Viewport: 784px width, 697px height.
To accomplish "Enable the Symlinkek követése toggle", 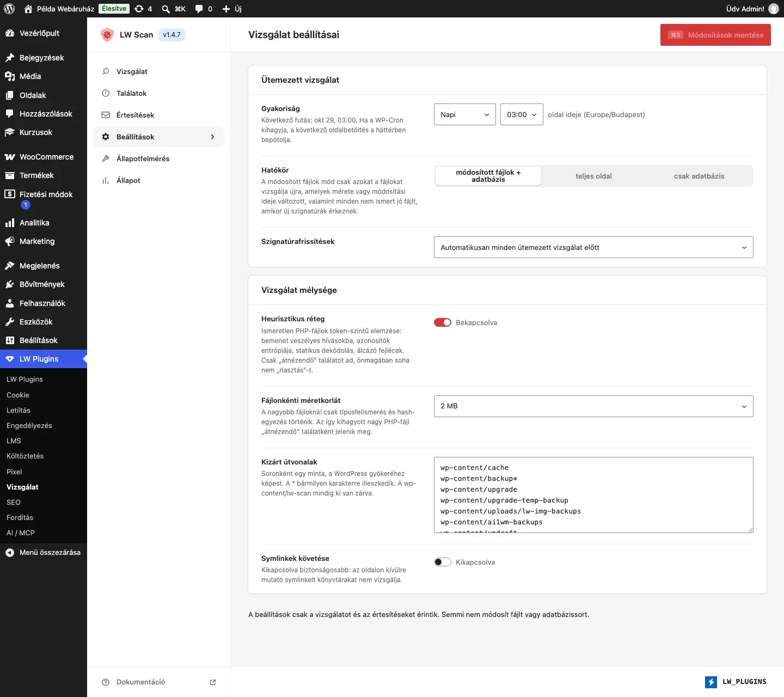I will [443, 562].
